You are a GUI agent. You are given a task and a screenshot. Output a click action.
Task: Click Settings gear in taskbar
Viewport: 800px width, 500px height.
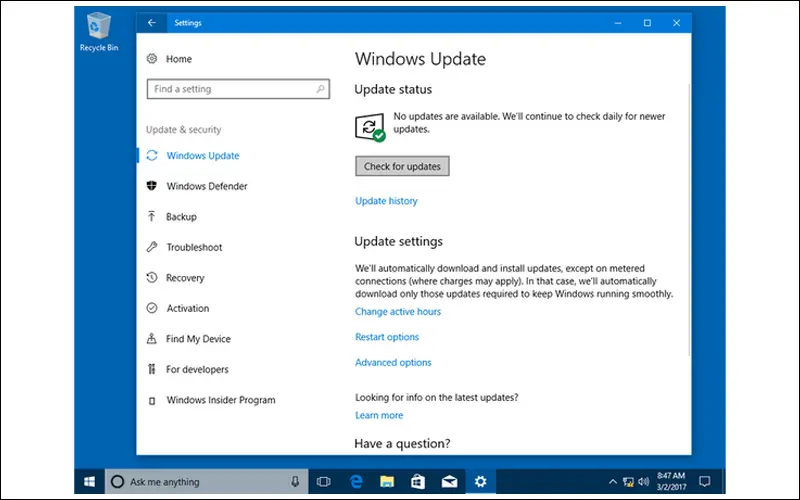(481, 482)
